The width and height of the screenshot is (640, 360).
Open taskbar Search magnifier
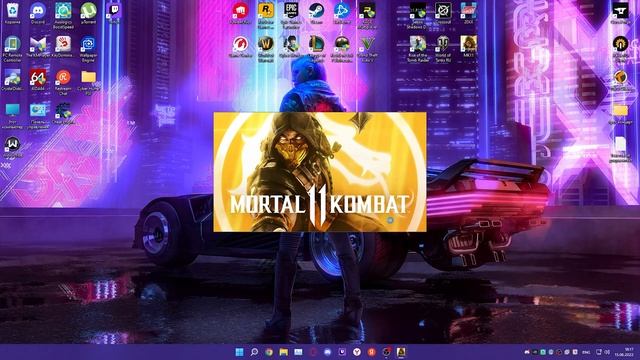(x=254, y=352)
